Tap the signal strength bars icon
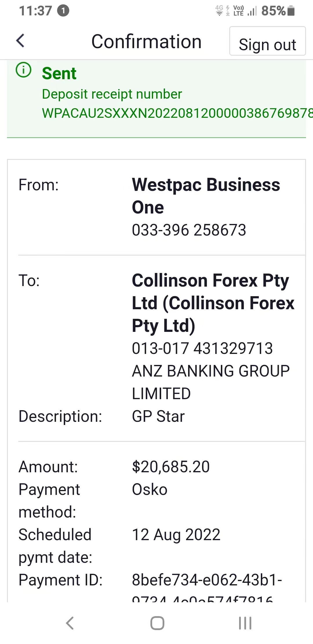This screenshot has height=644, width=313. [x=252, y=11]
